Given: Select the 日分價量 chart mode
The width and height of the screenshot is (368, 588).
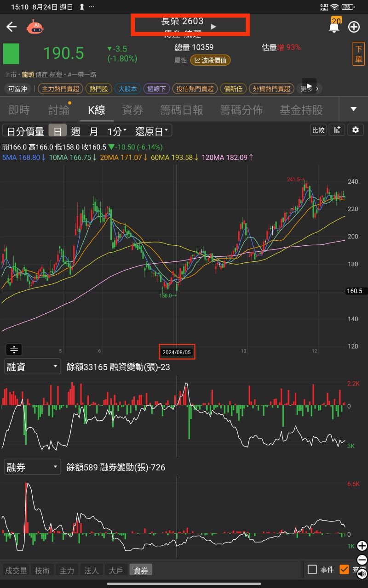Looking at the screenshot, I should pyautogui.click(x=25, y=131).
